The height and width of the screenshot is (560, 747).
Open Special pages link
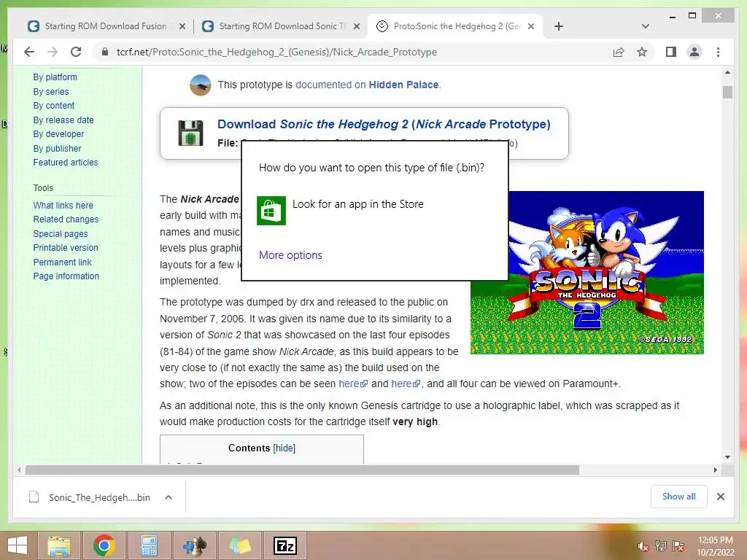60,234
